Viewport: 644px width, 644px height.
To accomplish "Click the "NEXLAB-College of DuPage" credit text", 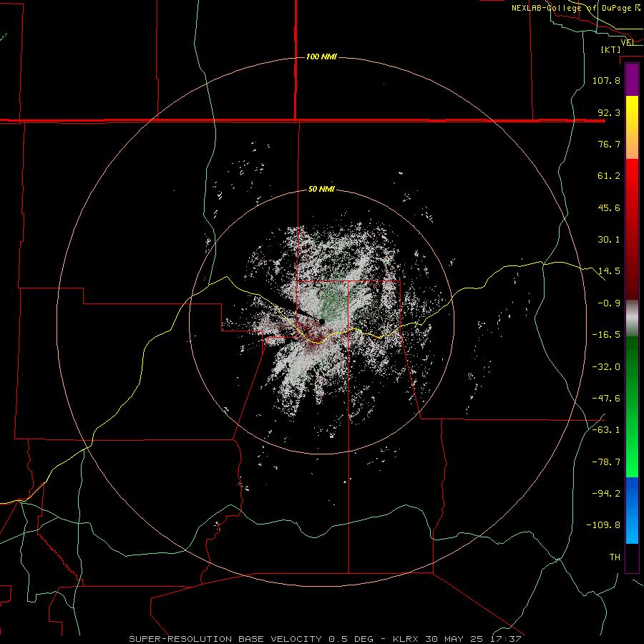I will (x=572, y=8).
